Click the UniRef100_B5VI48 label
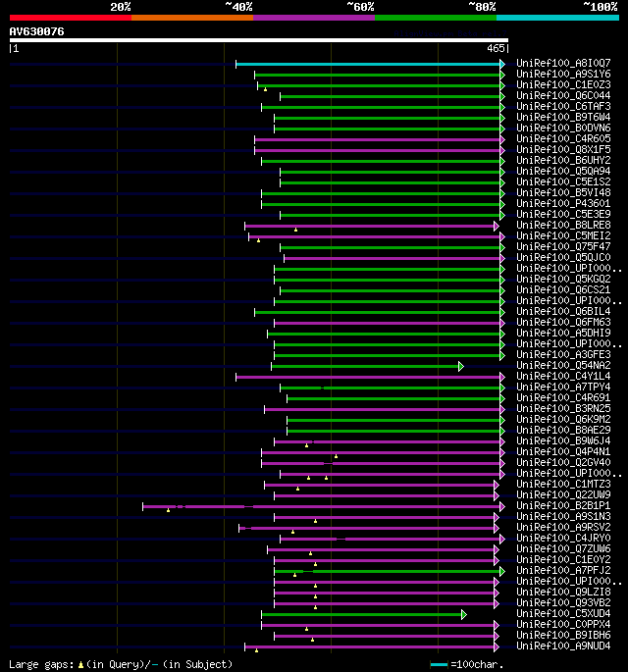This screenshot has width=628, height=672. pos(563,192)
